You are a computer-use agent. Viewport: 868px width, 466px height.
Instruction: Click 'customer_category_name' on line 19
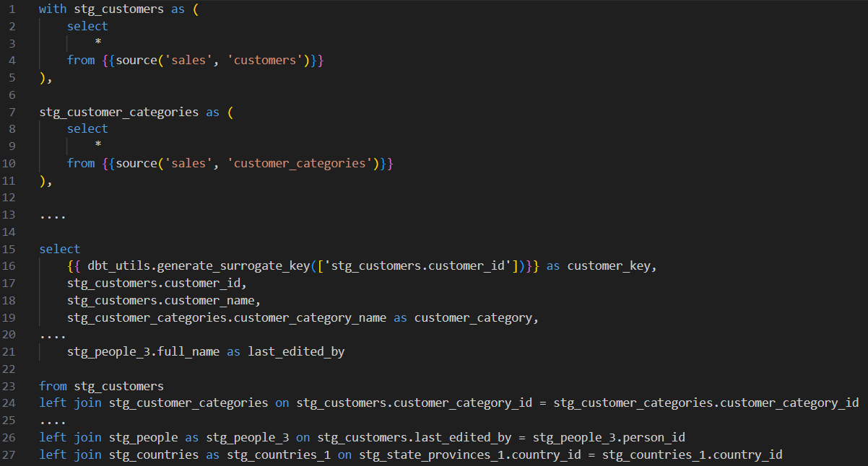click(x=311, y=318)
